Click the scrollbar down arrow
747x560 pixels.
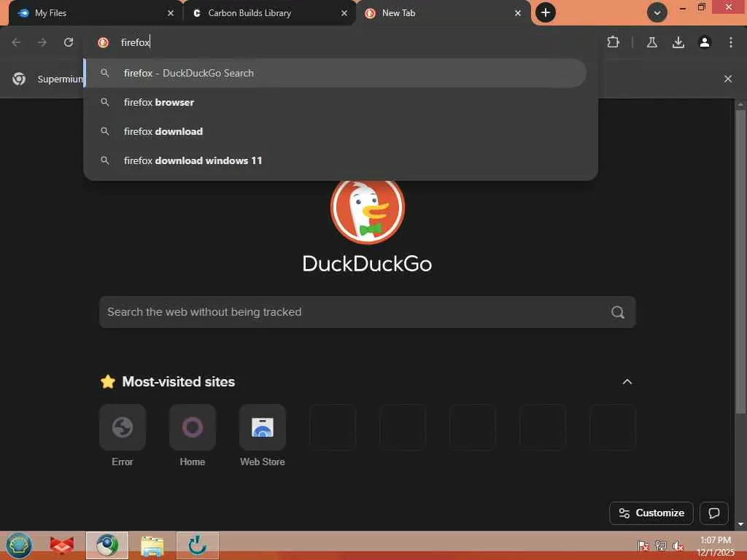coord(740,524)
